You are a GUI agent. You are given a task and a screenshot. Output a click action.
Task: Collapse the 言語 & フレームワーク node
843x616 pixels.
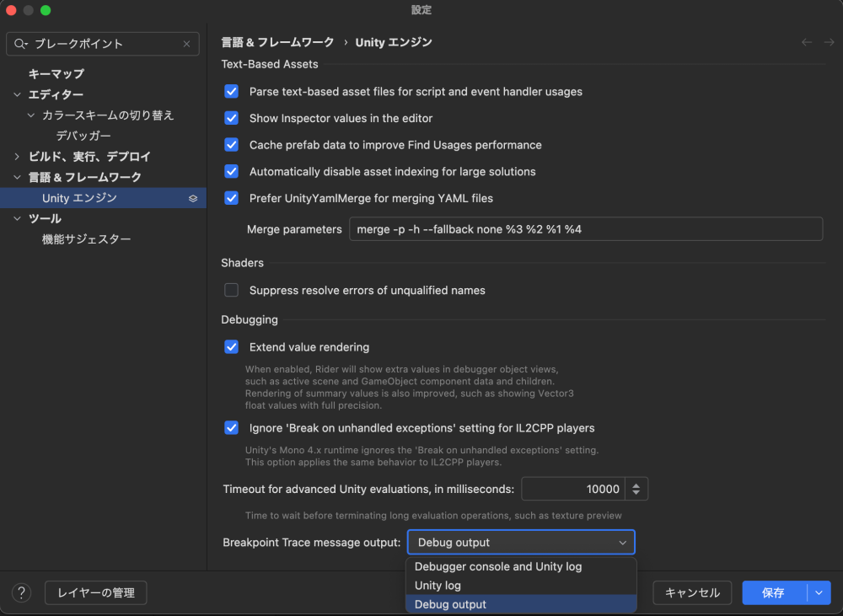pyautogui.click(x=17, y=177)
